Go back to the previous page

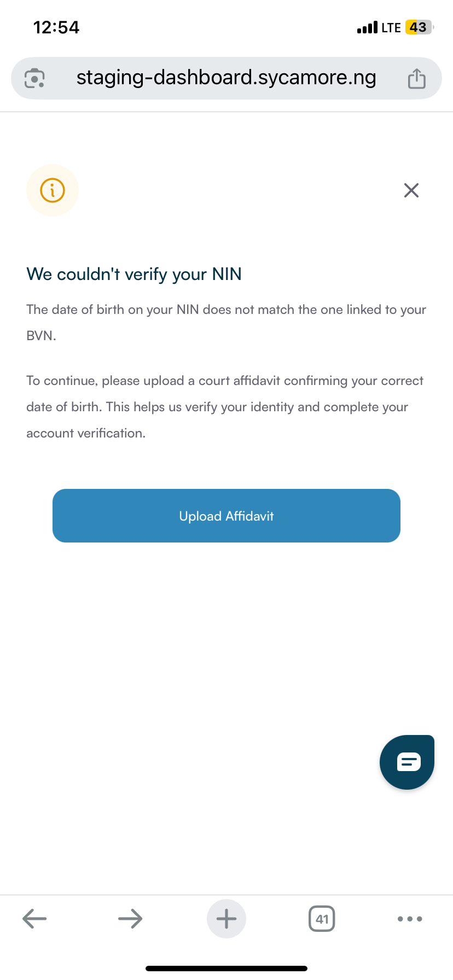pos(34,919)
